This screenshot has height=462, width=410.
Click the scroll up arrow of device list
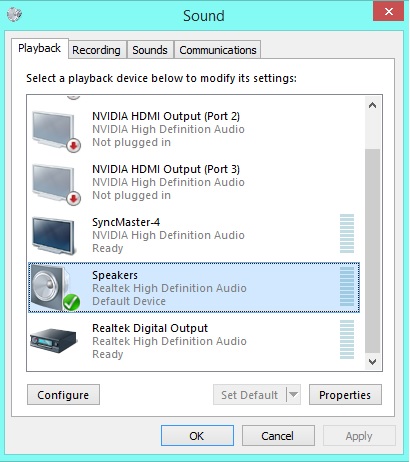(373, 105)
